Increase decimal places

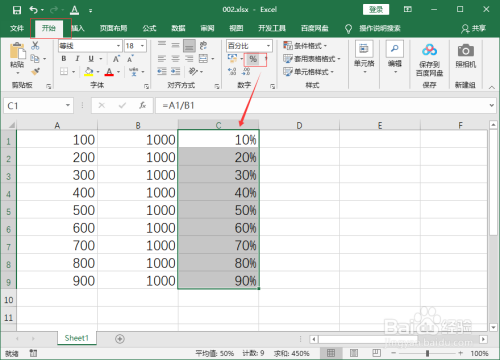(x=232, y=71)
